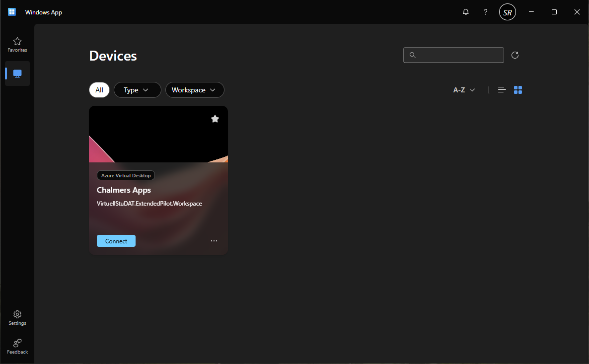Connect to Chalmers Apps

116,241
